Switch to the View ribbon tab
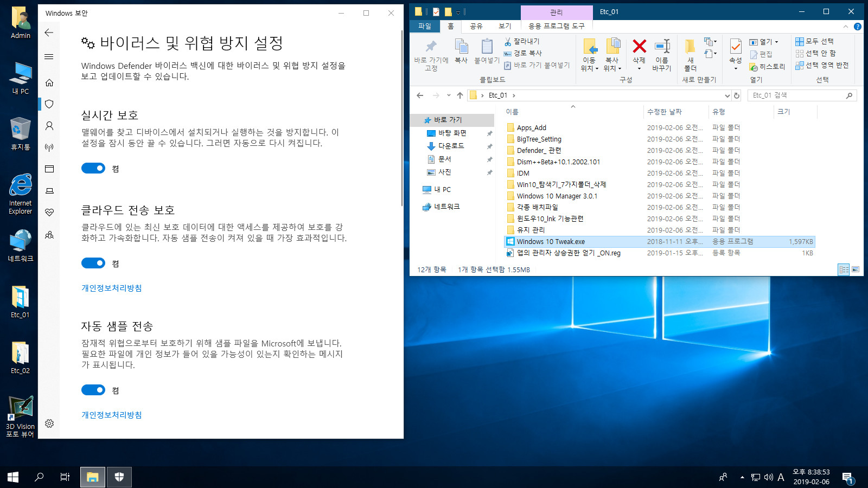Viewport: 868px width, 488px height. pos(505,26)
